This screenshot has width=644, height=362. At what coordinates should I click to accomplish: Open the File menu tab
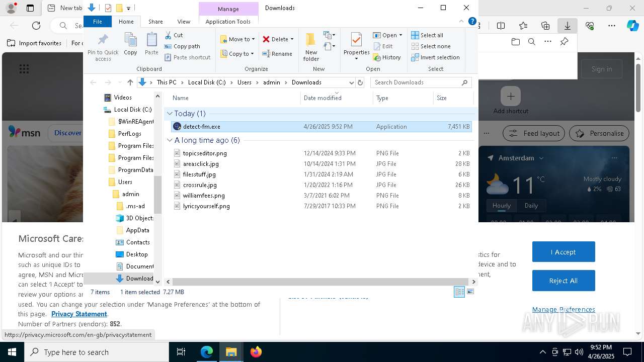click(98, 22)
